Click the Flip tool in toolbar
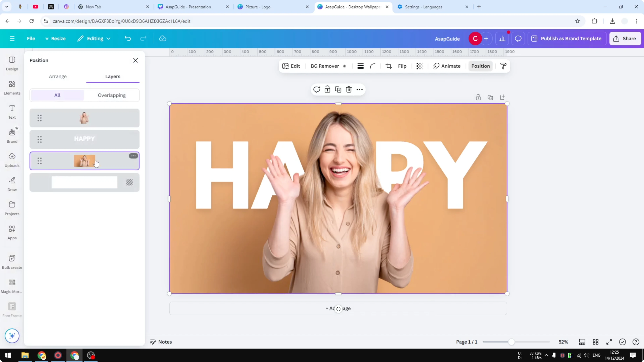The image size is (644, 362). 402,66
